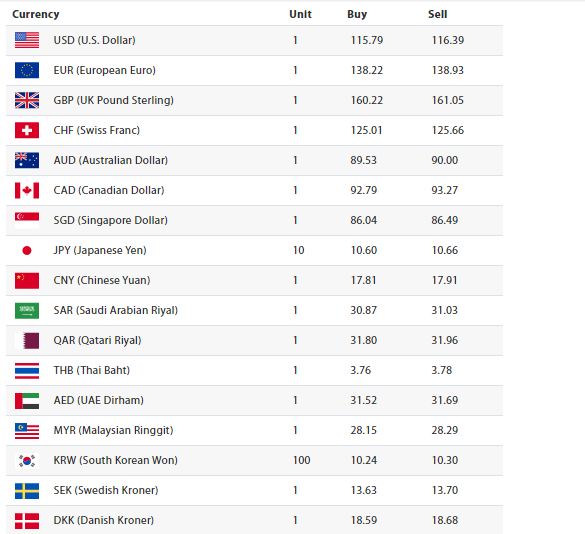
Task: Click the United States flag icon
Action: click(x=27, y=40)
